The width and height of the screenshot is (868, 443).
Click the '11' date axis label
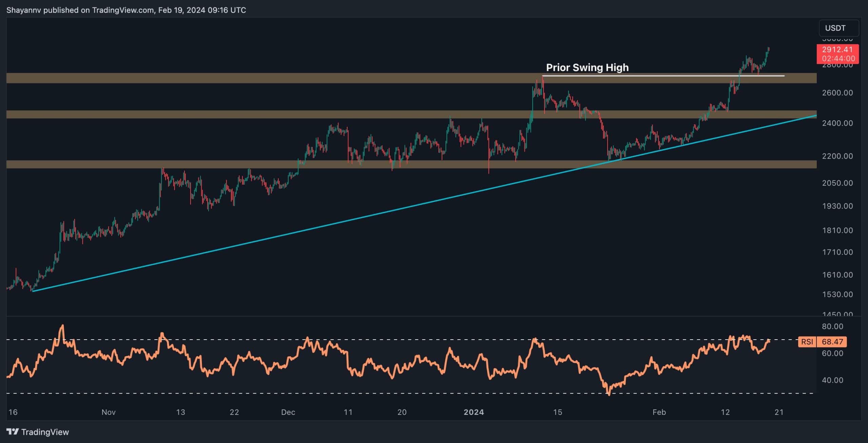[x=348, y=412]
